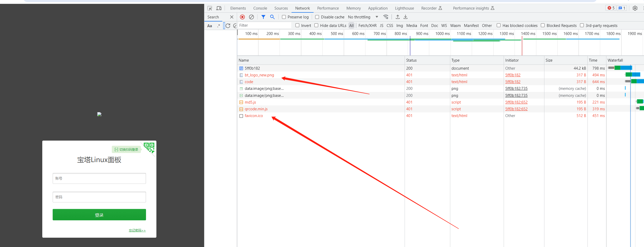
Task: Open the No throttling dropdown
Action: [x=363, y=17]
